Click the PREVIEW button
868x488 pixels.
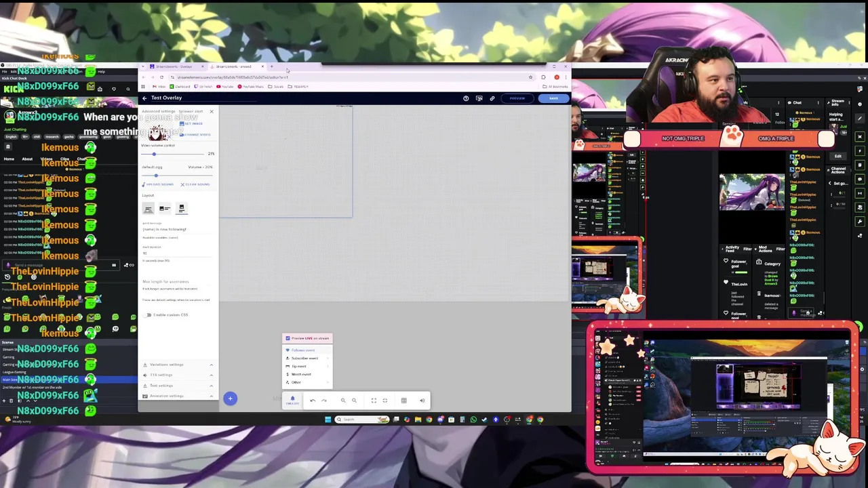[517, 98]
